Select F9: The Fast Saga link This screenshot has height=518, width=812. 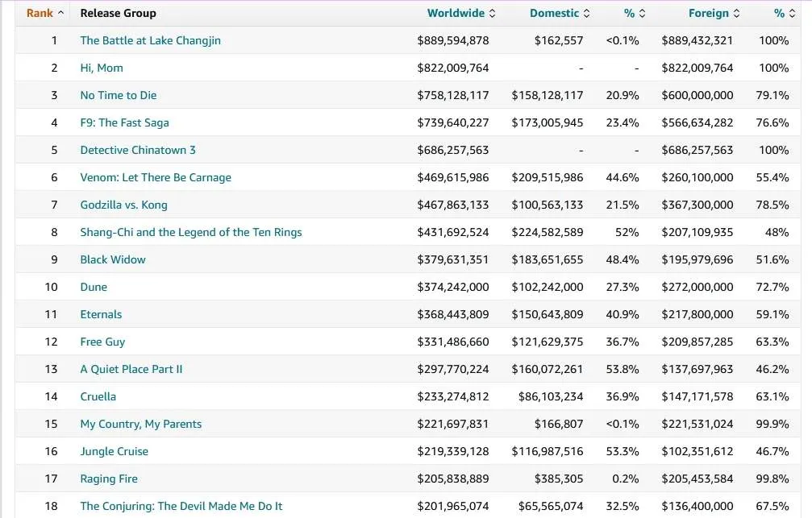coord(124,122)
